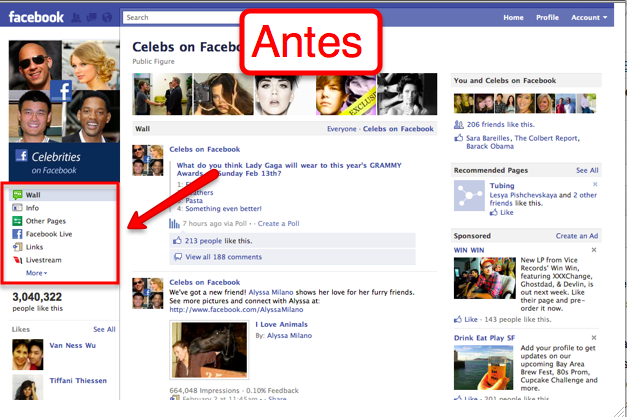The image size is (627, 417).
Task: Close the Drink Eat Play SF ad
Action: (594, 338)
